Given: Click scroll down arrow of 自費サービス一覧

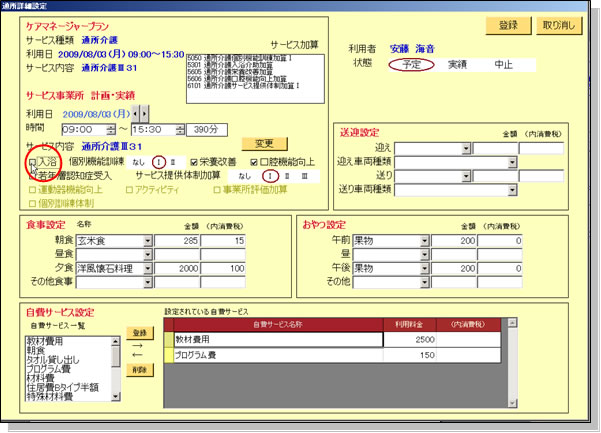Looking at the screenshot, I should 116,397.
